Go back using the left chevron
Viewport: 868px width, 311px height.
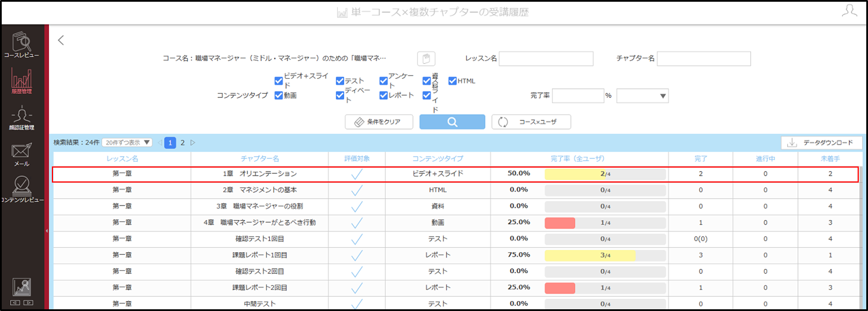[x=61, y=40]
